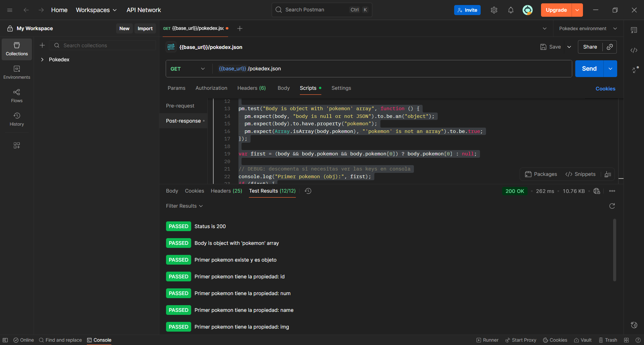Open the Flows sidebar section
Image resolution: width=644 pixels, height=345 pixels.
[x=17, y=96]
